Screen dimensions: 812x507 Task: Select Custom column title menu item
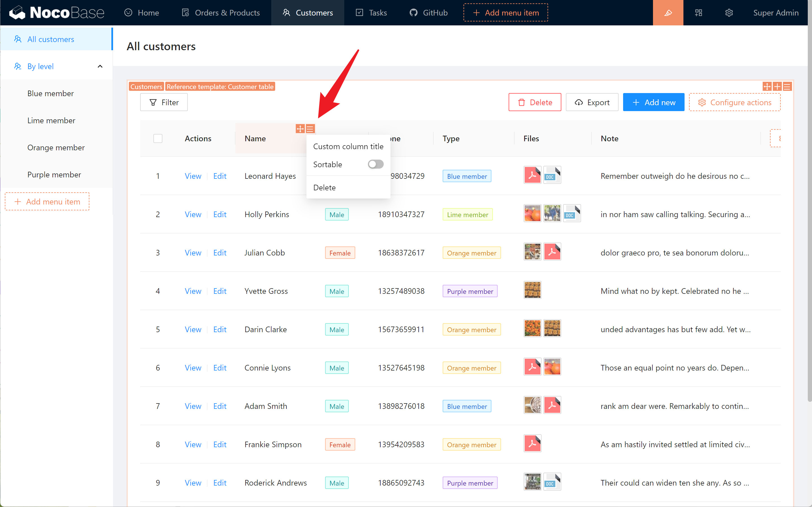tap(348, 147)
